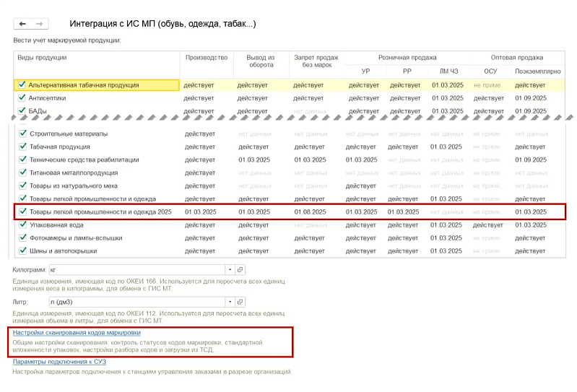
Task: Click the Вывод из оборота column header
Action: [x=261, y=61]
